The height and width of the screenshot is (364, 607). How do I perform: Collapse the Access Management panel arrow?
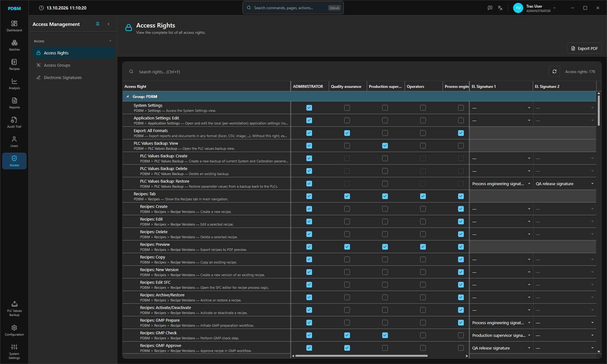click(x=108, y=24)
